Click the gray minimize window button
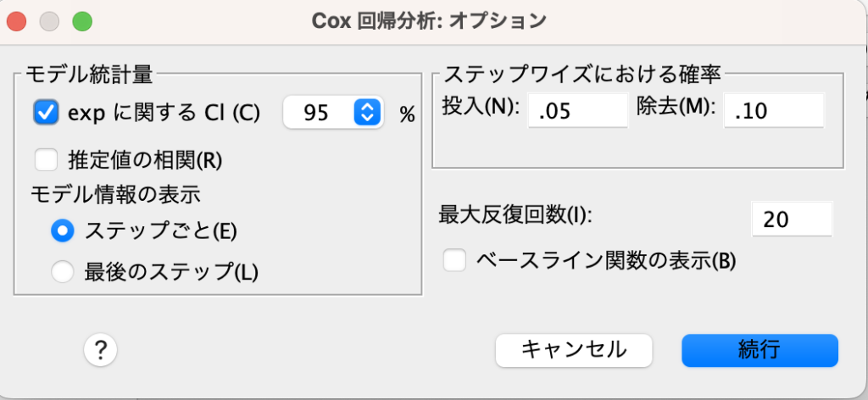Image resolution: width=868 pixels, height=400 pixels. click(x=49, y=21)
